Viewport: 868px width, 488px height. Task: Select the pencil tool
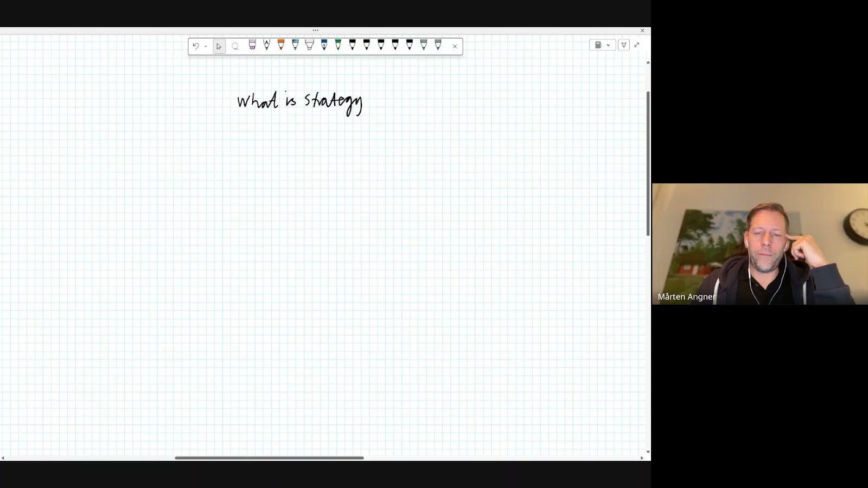tap(266, 46)
